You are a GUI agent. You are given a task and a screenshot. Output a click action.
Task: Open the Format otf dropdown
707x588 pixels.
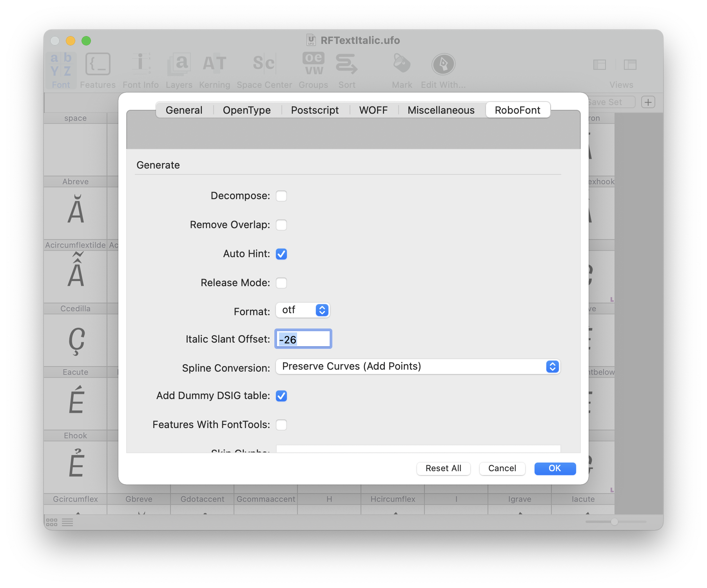[303, 310]
